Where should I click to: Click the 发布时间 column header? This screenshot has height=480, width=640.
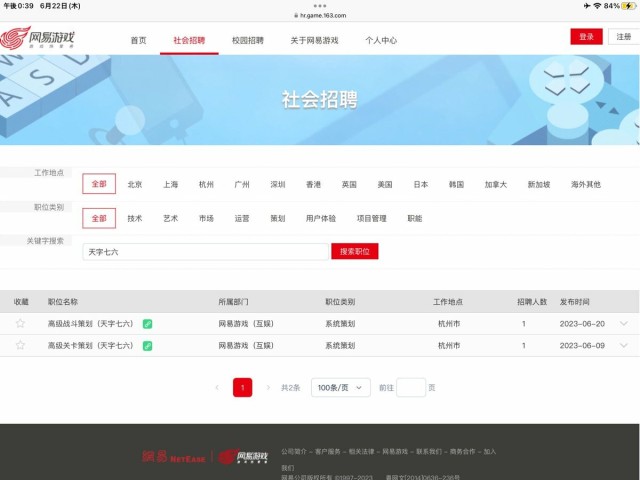pyautogui.click(x=574, y=302)
